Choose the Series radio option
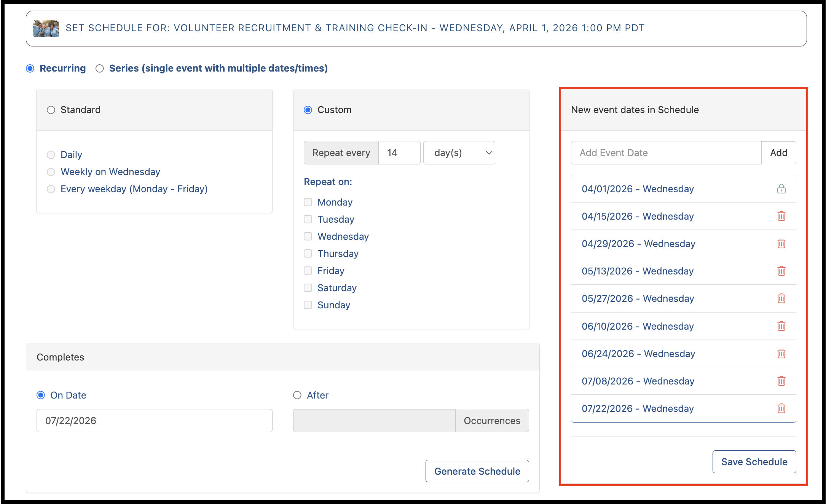This screenshot has height=504, width=826. click(100, 69)
